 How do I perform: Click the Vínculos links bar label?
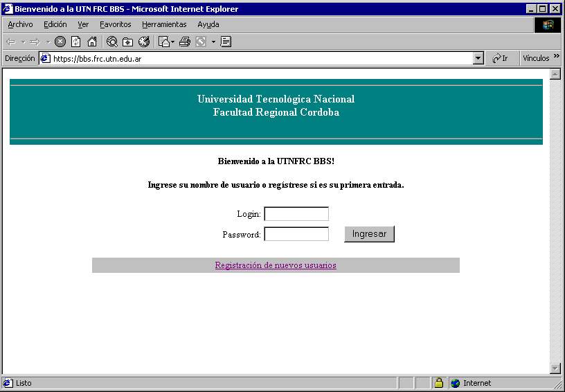coord(536,58)
